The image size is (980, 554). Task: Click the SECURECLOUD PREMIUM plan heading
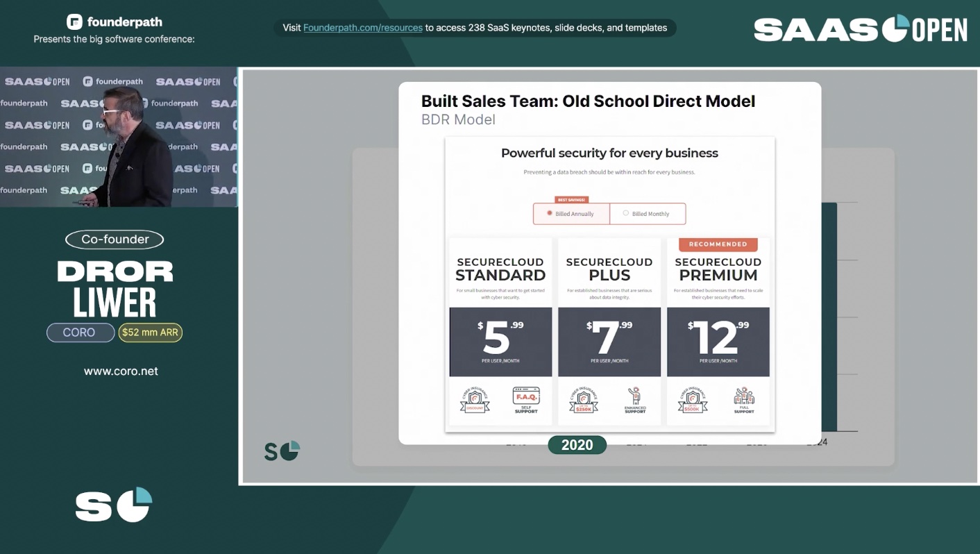point(718,269)
